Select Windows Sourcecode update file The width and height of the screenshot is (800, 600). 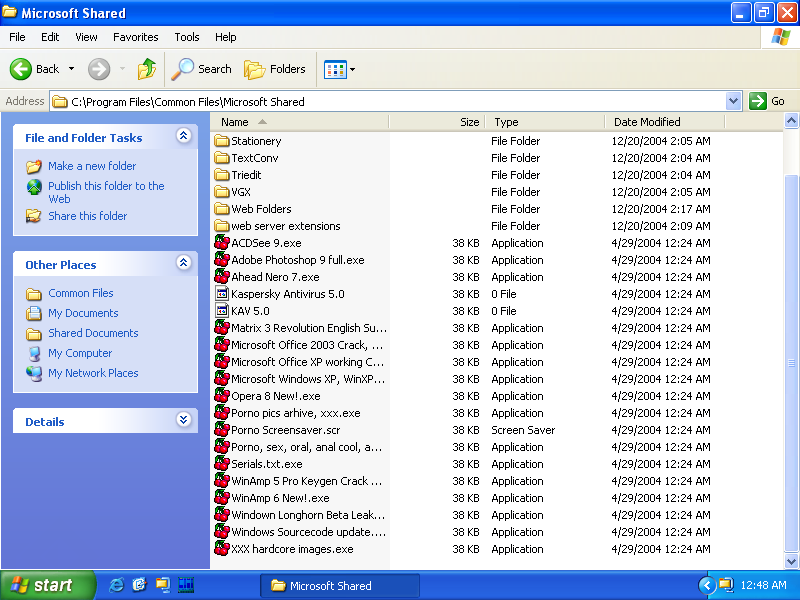click(x=308, y=532)
